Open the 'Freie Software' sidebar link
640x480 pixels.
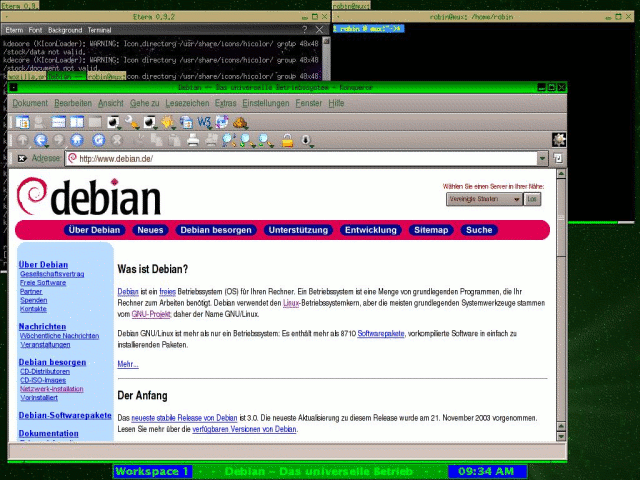pos(43,282)
